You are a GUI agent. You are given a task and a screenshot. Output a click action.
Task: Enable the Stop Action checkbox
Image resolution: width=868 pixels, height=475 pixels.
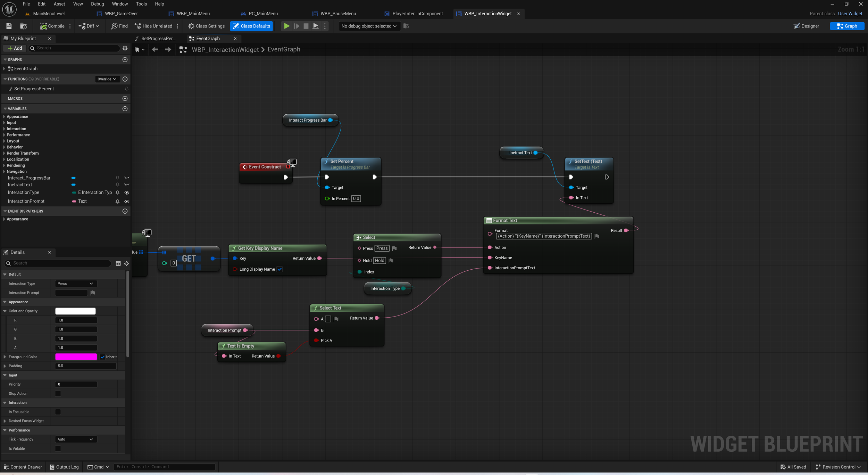58,394
